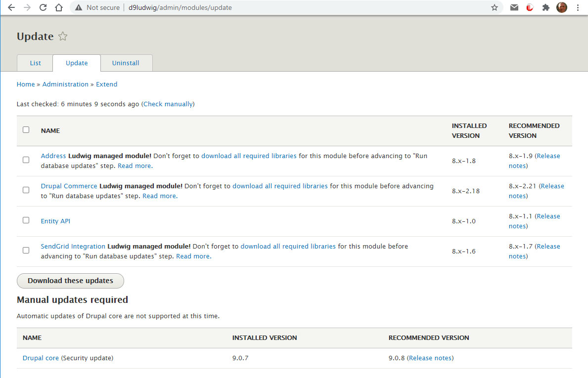This screenshot has width=588, height=378.
Task: Click download all required libraries for Drupal Commerce
Action: (280, 186)
